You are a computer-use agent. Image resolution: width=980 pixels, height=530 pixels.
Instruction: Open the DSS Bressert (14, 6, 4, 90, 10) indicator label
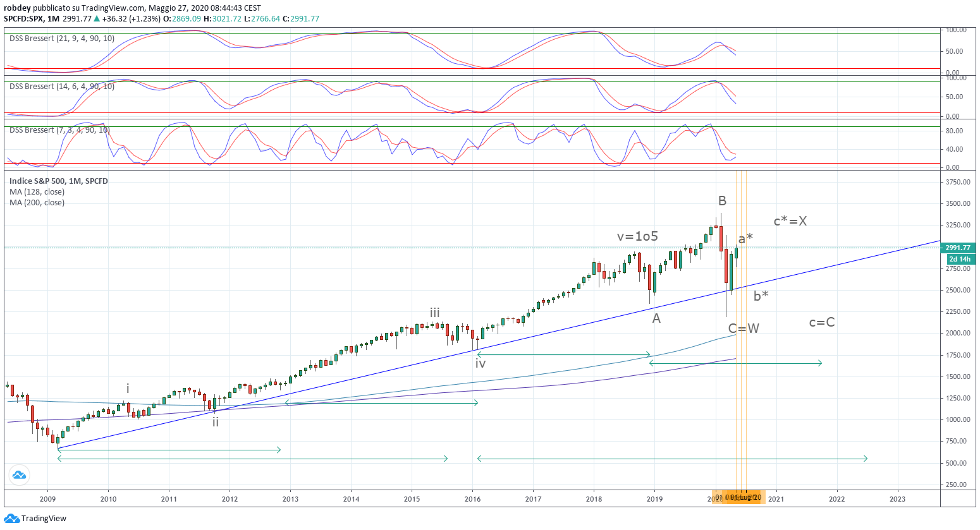(x=62, y=87)
